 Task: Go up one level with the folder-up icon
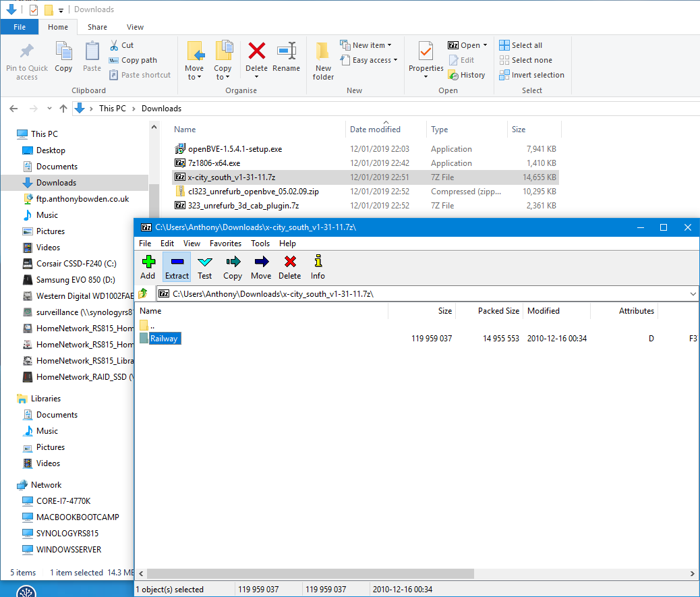point(145,293)
